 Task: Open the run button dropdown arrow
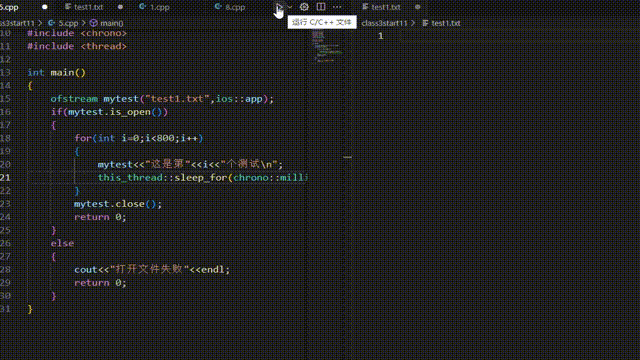click(290, 7)
